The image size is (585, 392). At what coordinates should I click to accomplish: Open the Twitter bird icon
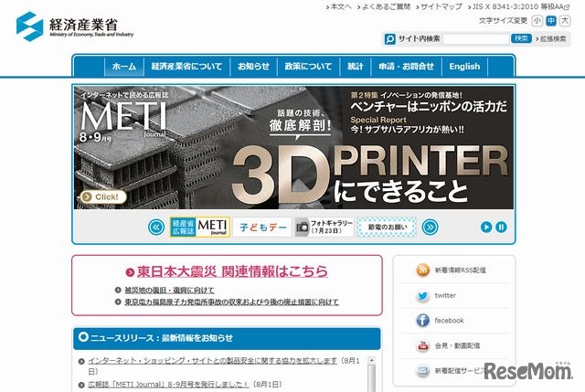tap(422, 295)
